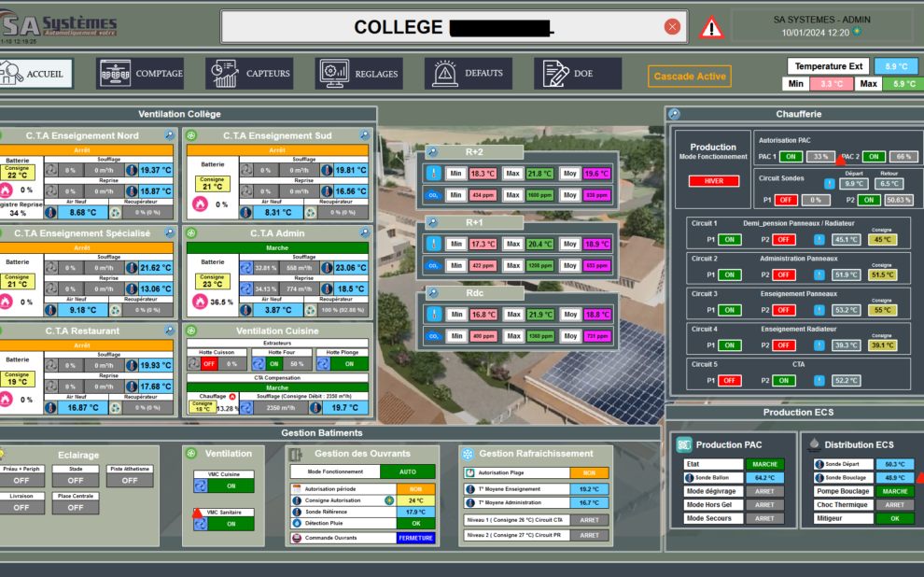Click the Production PAC heat pump icon
The image size is (924, 577).
pyautogui.click(x=683, y=444)
